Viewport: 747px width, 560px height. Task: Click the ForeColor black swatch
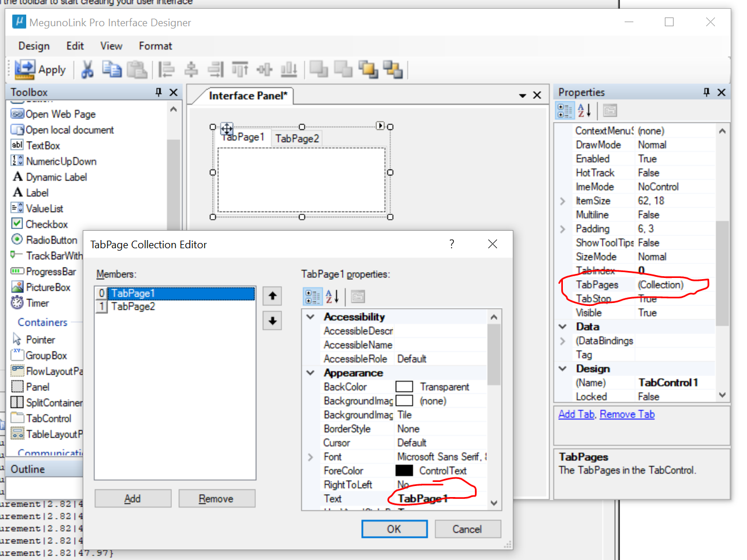404,471
